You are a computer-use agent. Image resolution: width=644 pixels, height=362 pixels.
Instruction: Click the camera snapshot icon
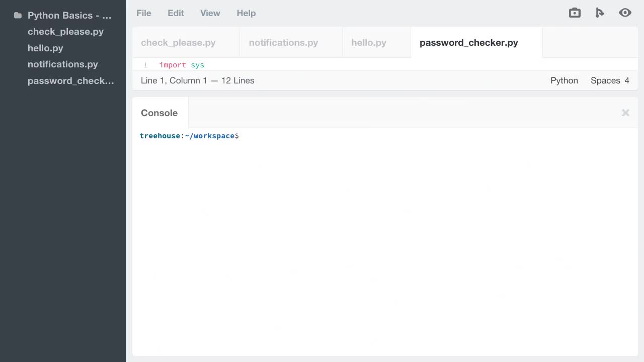(575, 13)
